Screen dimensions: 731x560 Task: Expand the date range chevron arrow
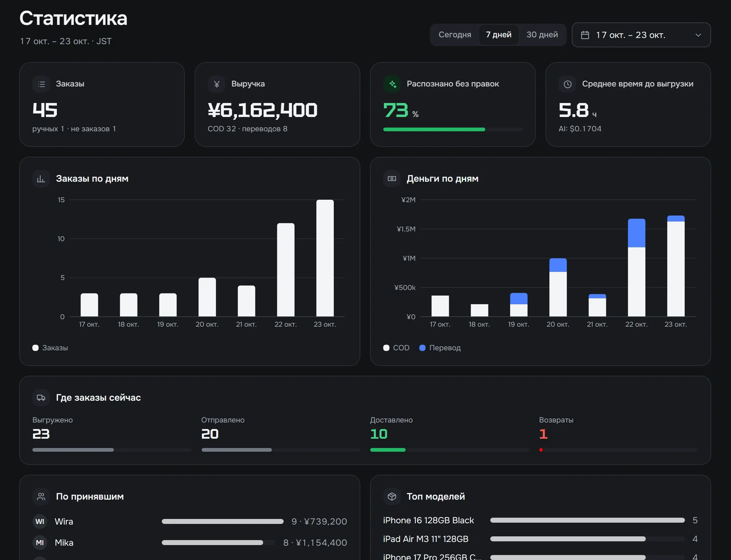[698, 35]
